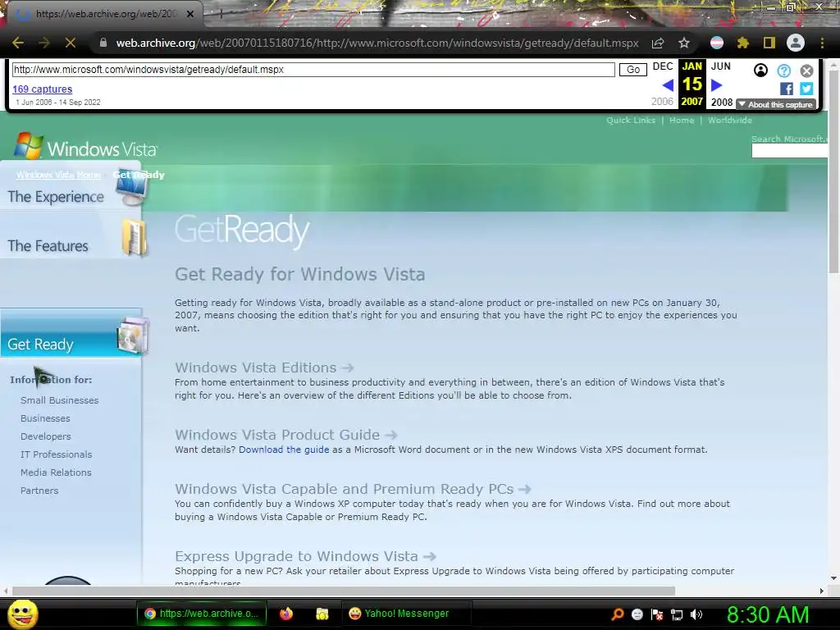Viewport: 840px width, 630px height.
Task: Jump to next capture with right blue arrow
Action: click(716, 85)
